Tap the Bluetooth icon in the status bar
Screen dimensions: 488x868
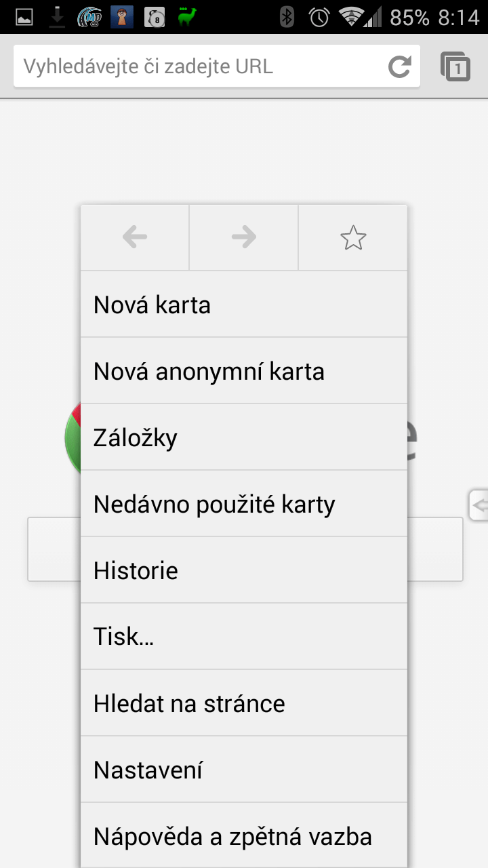pyautogui.click(x=287, y=17)
